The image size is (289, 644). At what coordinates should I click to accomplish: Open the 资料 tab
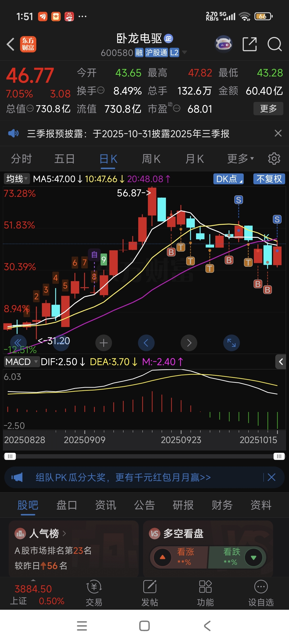click(261, 505)
